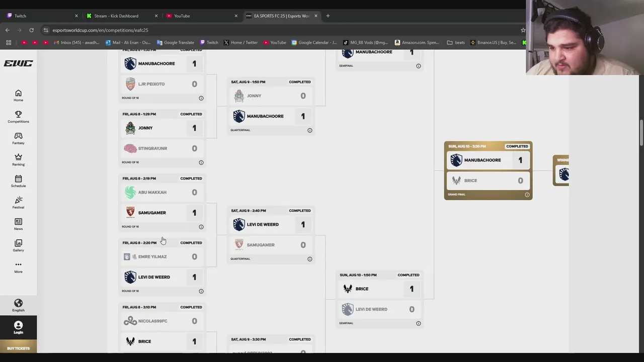The image size is (644, 362).
Task: Open the Home sidebar icon
Action: tap(18, 96)
